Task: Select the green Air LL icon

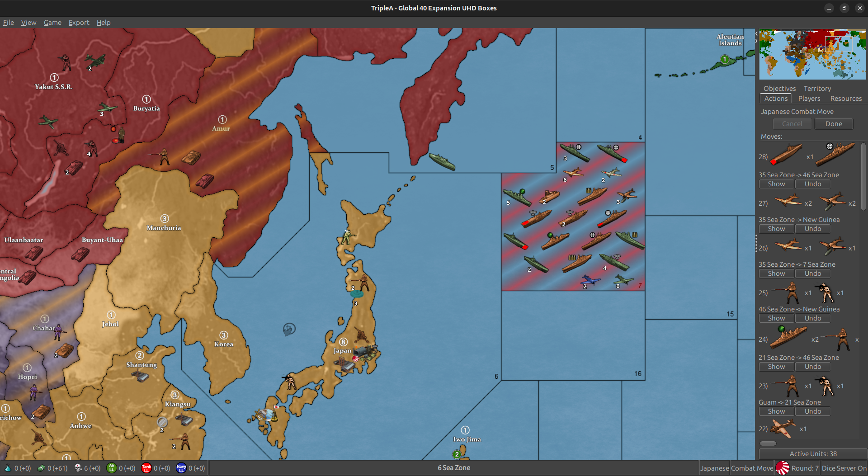Action: [x=111, y=468]
